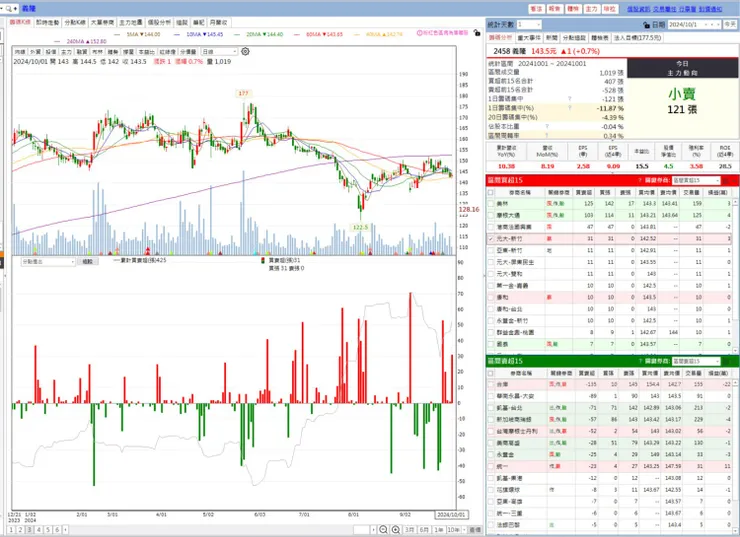Uncheck the 元大-新竹 row checkbox
Image resolution: width=740 pixels, height=537 pixels.
point(491,239)
